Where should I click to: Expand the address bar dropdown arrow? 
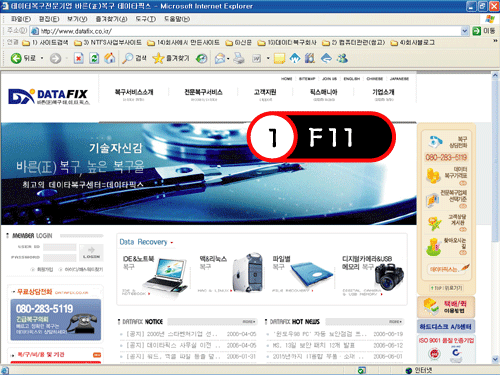click(x=465, y=31)
